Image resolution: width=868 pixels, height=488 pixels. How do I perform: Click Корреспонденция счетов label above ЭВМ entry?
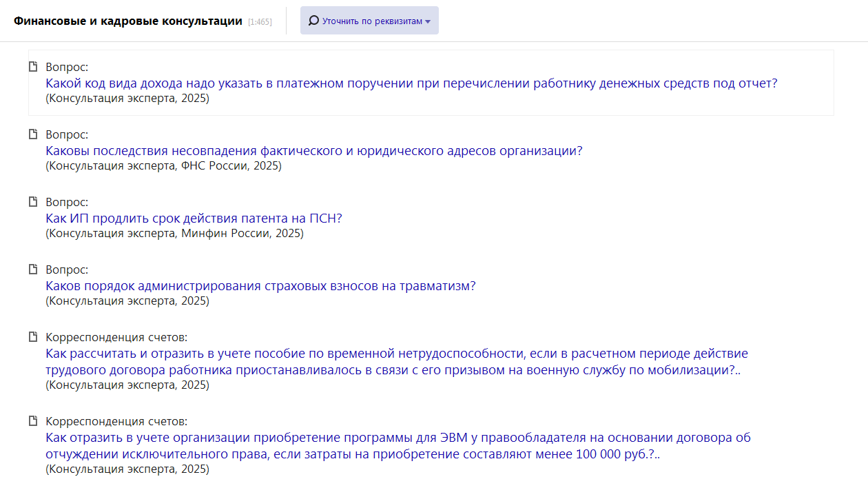pos(116,421)
